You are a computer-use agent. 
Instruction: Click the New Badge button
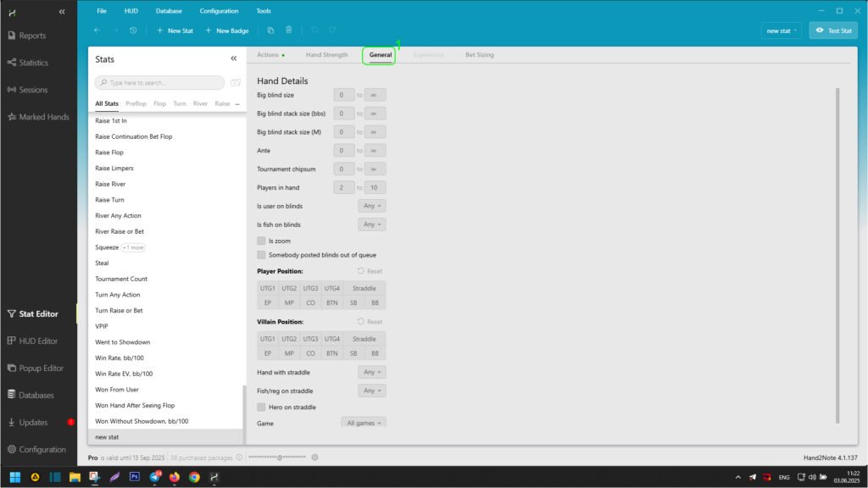[x=227, y=30]
